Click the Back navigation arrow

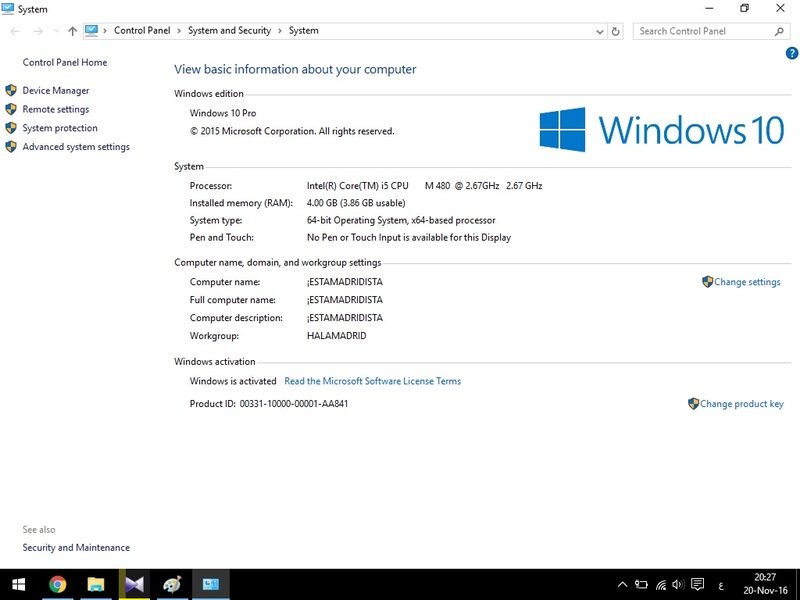click(15, 31)
